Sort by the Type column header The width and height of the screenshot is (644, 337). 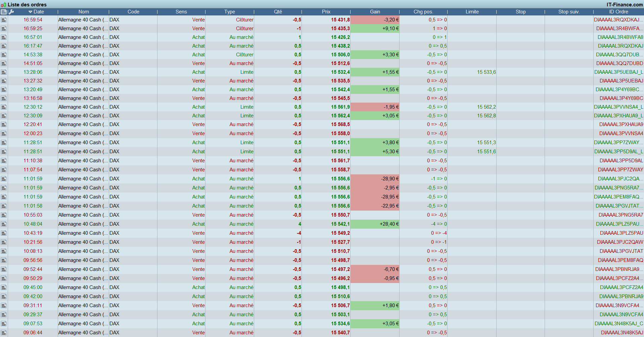(230, 12)
